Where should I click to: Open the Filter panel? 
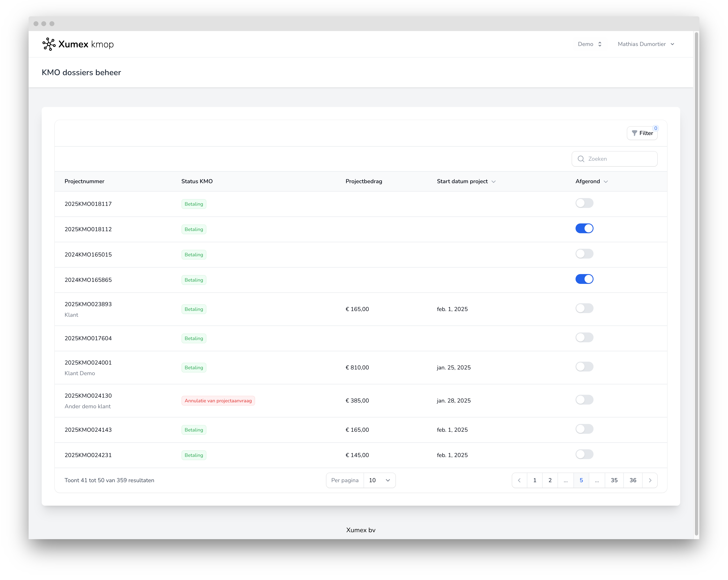[x=643, y=133]
